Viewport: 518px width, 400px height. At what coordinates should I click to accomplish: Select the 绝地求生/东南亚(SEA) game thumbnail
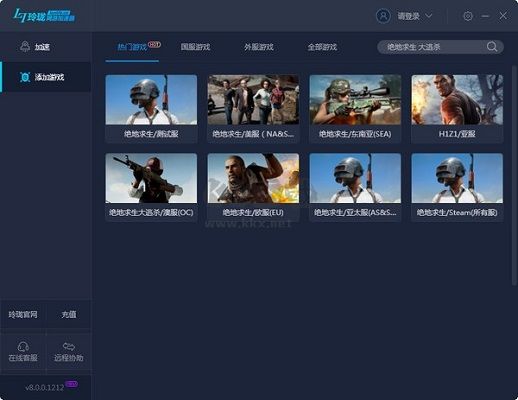click(x=355, y=100)
